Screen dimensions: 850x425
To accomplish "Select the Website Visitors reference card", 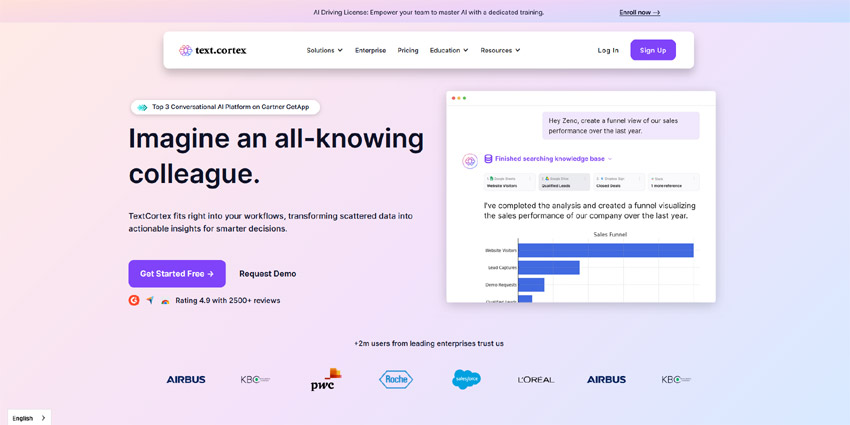I will (x=510, y=182).
